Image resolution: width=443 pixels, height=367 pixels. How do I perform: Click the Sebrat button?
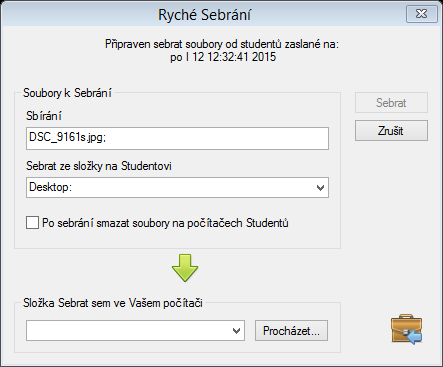click(x=391, y=103)
